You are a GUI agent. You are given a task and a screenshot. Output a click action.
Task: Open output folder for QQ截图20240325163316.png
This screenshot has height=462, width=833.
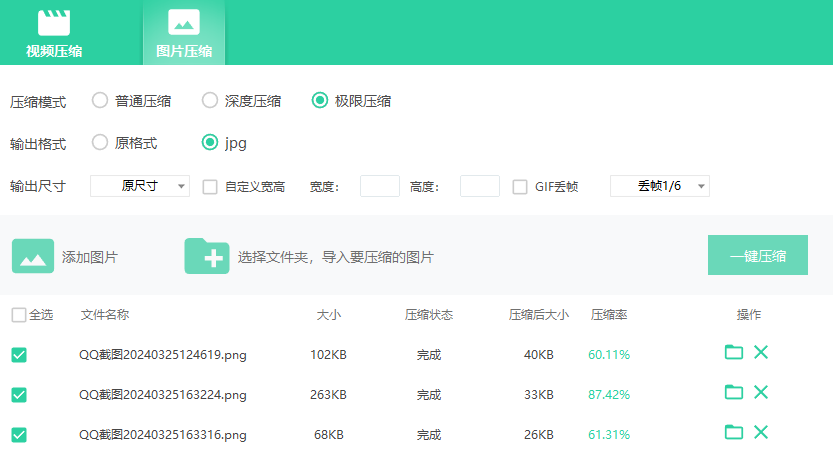coord(734,432)
